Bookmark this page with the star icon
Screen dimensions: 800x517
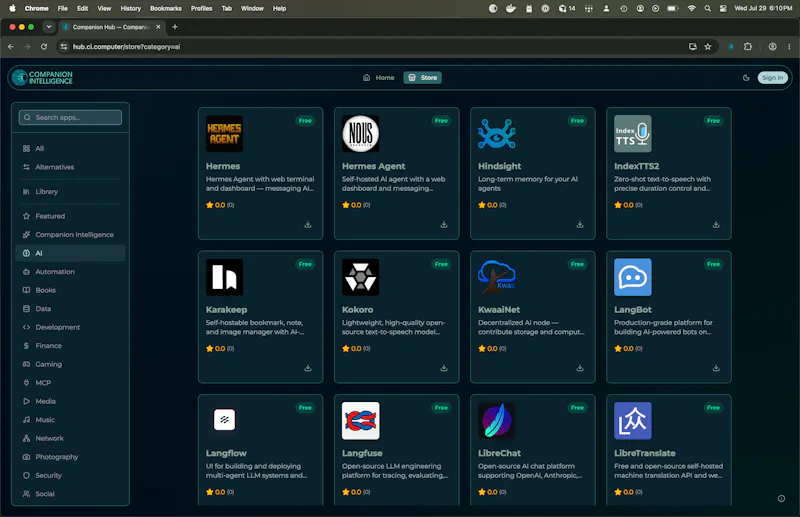pos(708,46)
